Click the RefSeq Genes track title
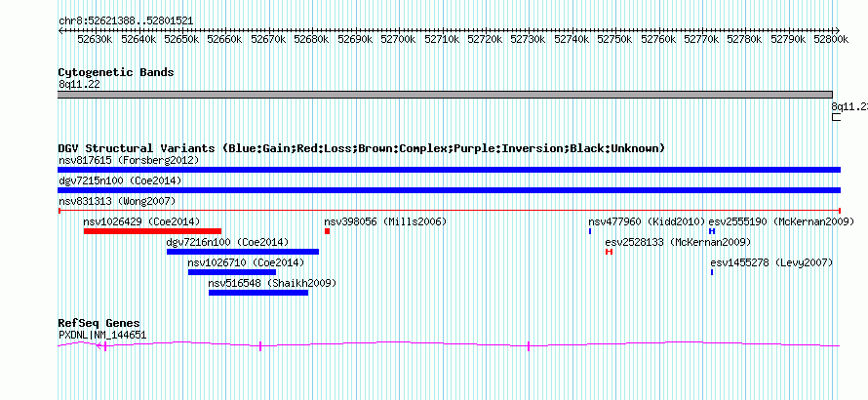868x400 pixels. 99,323
